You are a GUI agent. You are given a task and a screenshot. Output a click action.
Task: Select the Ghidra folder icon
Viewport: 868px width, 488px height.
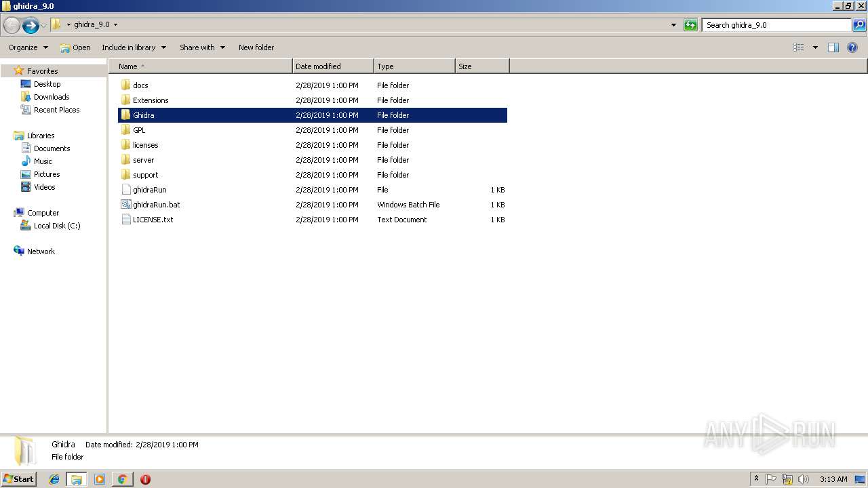click(x=125, y=115)
